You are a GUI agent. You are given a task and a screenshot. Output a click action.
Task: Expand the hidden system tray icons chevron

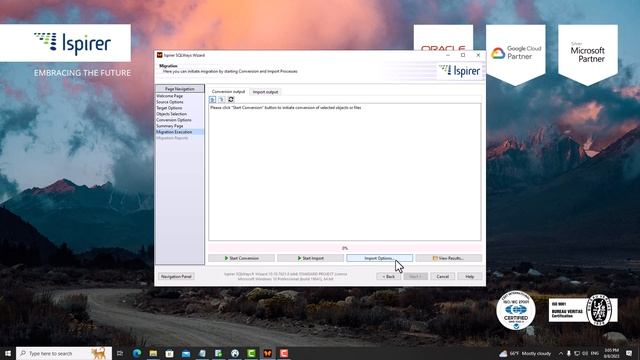tap(561, 353)
